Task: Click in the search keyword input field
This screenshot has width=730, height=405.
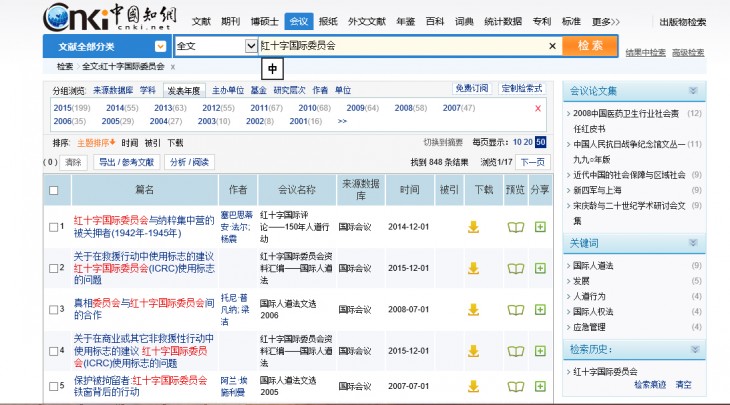Action: pos(400,46)
